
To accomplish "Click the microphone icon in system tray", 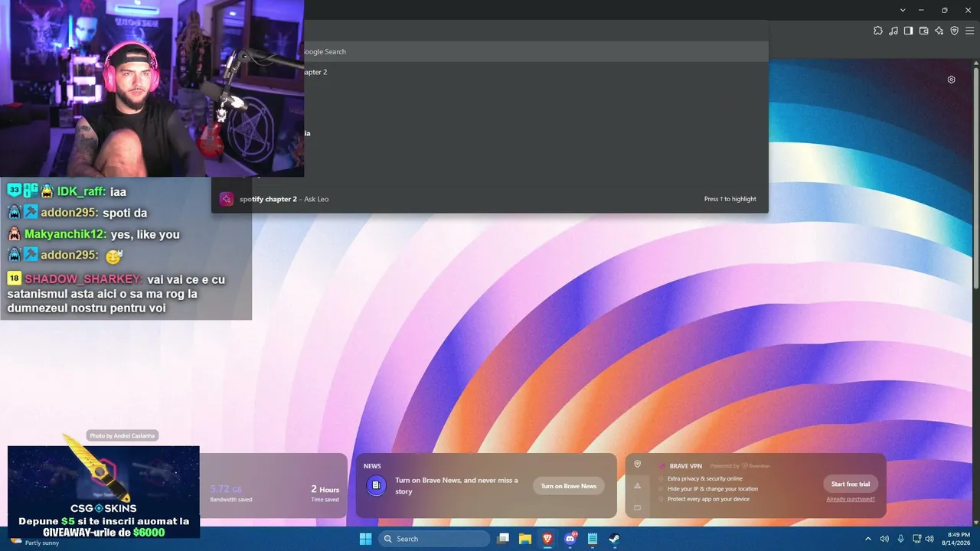I will point(900,539).
